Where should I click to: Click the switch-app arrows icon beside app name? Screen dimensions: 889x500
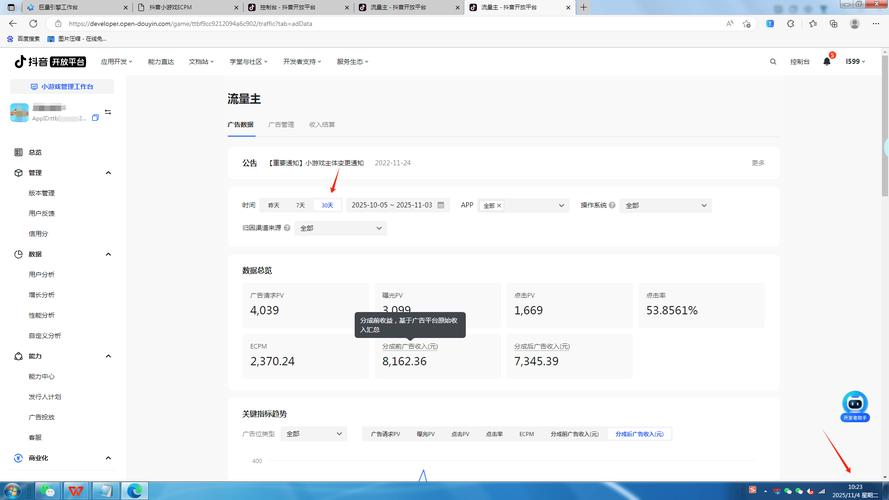(108, 112)
